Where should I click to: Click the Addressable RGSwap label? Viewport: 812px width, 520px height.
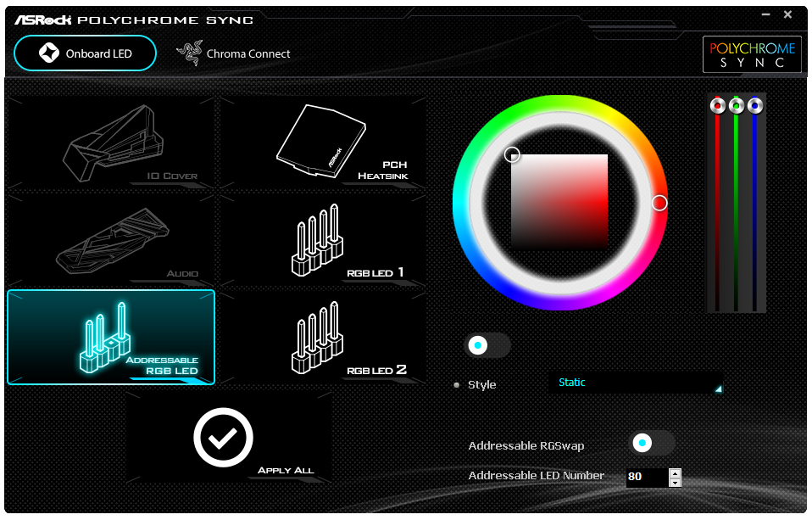point(526,446)
